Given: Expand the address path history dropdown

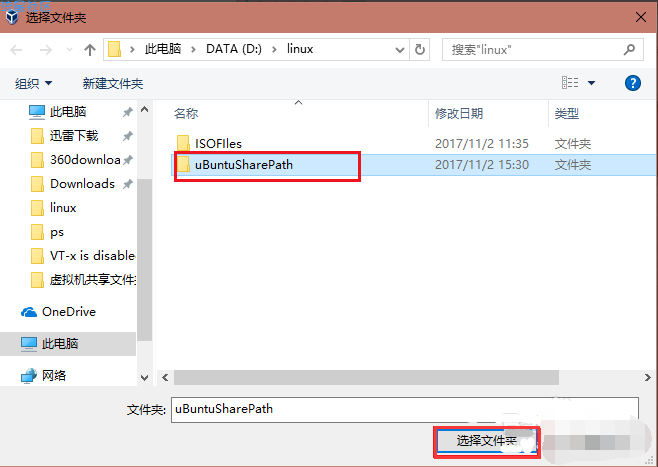Looking at the screenshot, I should 400,50.
